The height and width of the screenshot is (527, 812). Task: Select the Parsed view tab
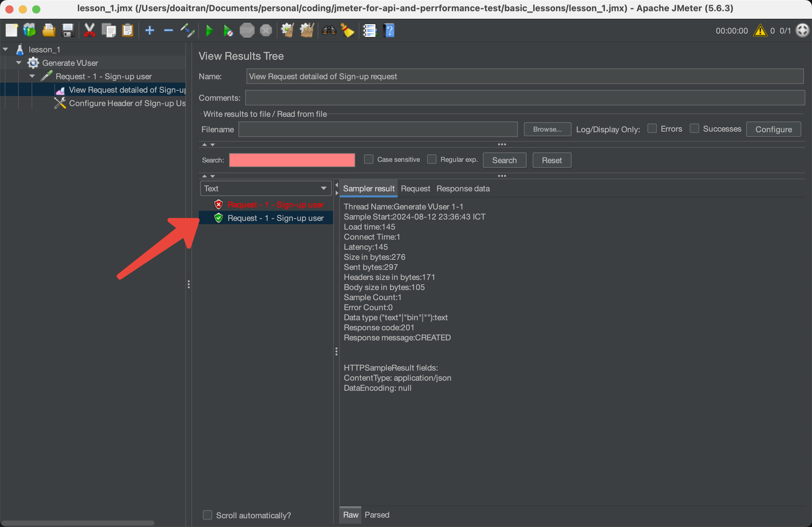377,515
